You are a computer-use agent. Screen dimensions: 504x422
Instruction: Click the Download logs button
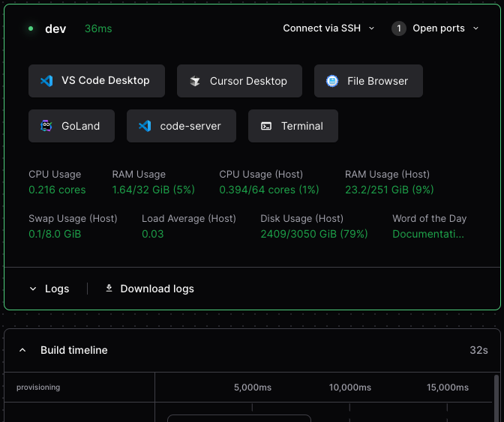(150, 289)
